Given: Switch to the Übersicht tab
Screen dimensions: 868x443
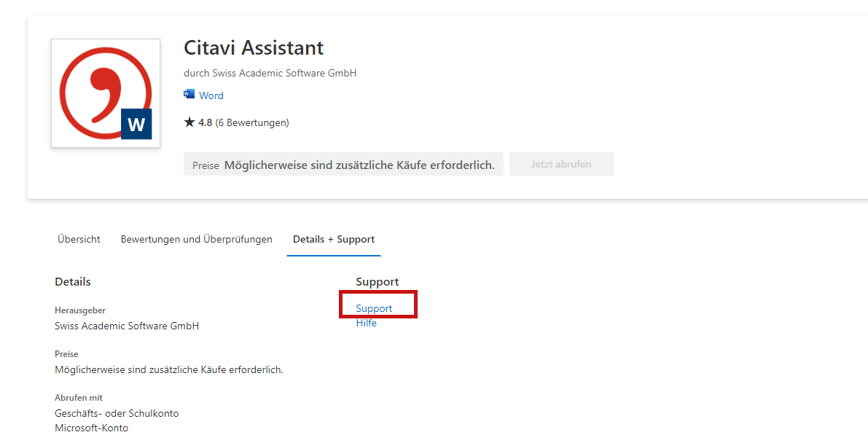Looking at the screenshot, I should click(x=79, y=239).
